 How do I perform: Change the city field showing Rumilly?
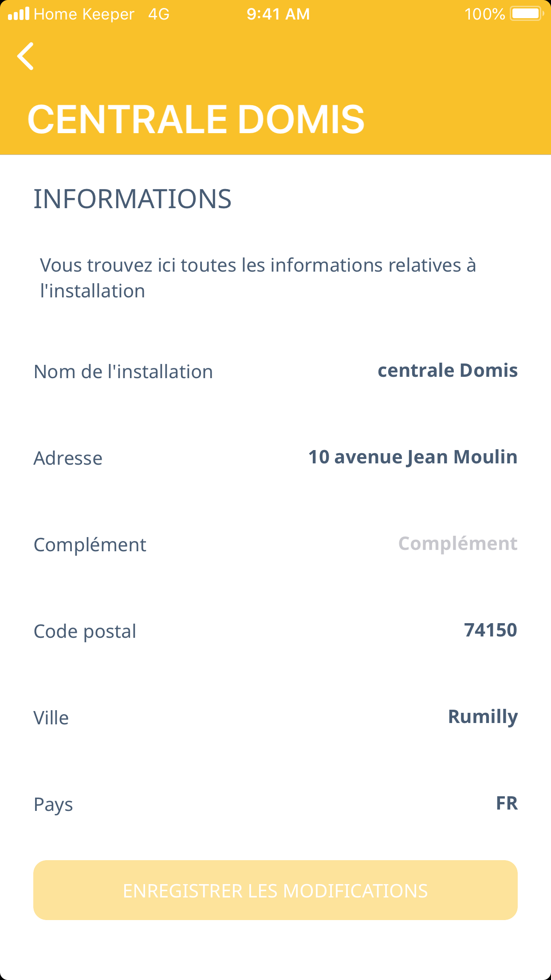[483, 717]
